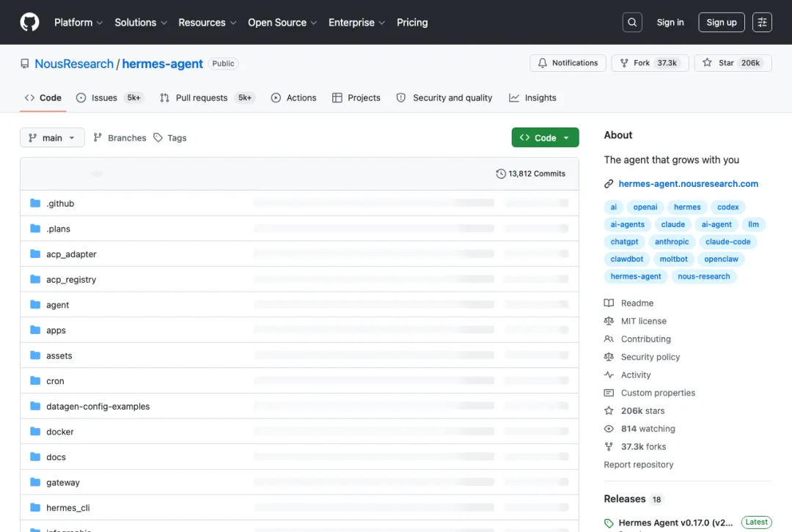Open the GitHub homepage logo
This screenshot has height=532, width=792.
[29, 22]
